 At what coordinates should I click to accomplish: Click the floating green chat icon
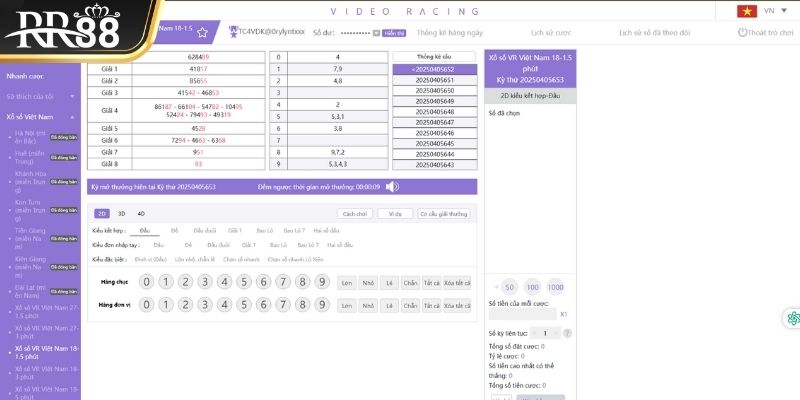click(x=793, y=318)
